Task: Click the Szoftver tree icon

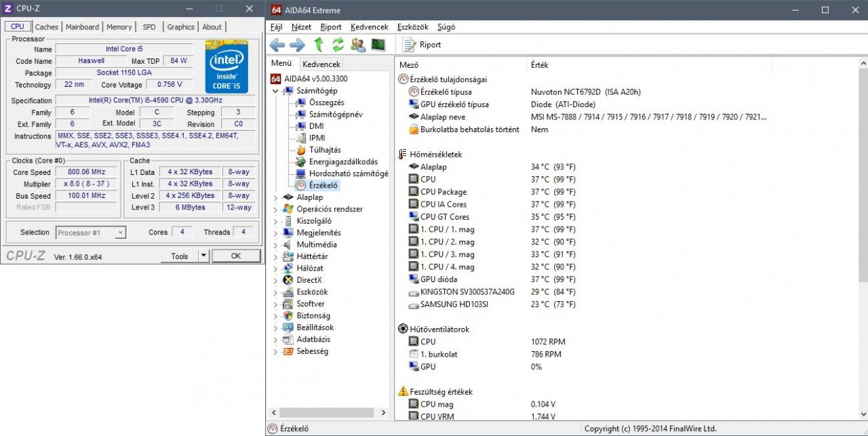Action: coord(288,304)
